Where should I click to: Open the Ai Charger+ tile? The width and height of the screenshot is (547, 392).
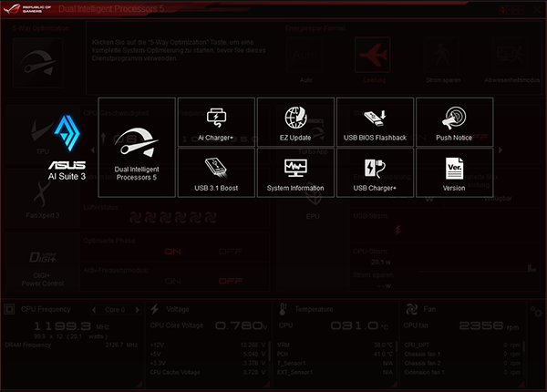click(216, 122)
